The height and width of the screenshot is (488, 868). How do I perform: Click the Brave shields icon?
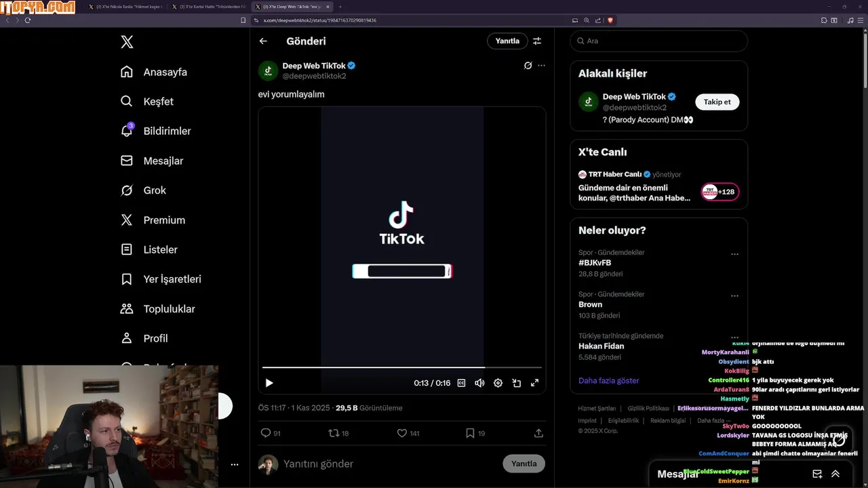tap(610, 20)
